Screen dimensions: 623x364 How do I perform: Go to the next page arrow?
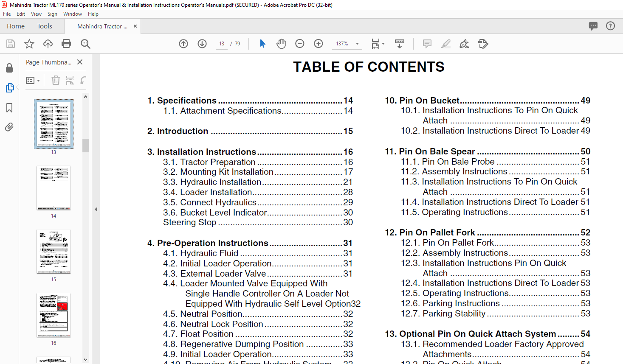click(202, 44)
